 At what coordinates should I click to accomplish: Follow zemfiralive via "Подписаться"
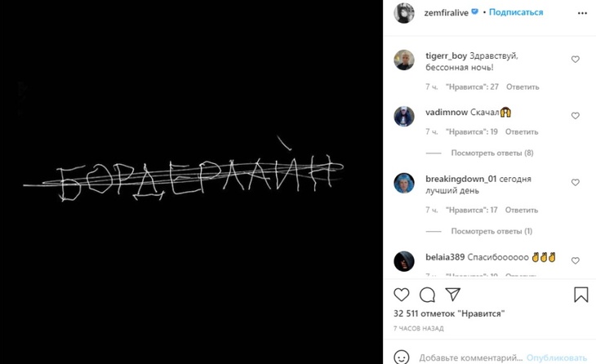(516, 12)
